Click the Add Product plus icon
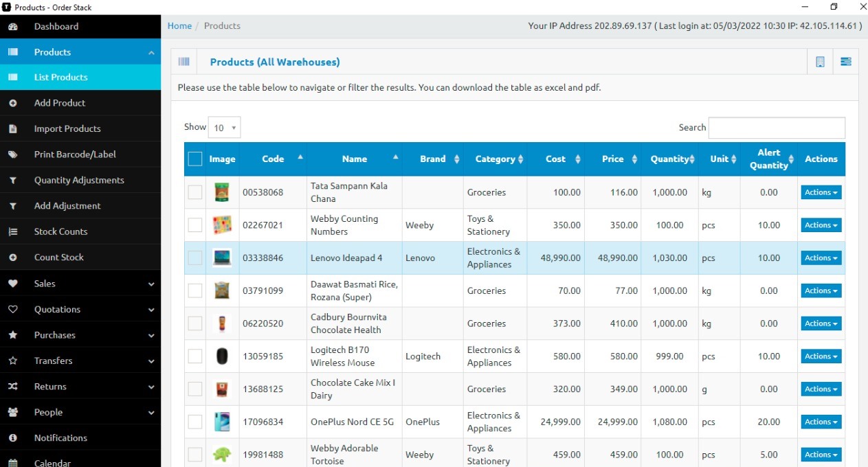The height and width of the screenshot is (467, 868). point(12,103)
